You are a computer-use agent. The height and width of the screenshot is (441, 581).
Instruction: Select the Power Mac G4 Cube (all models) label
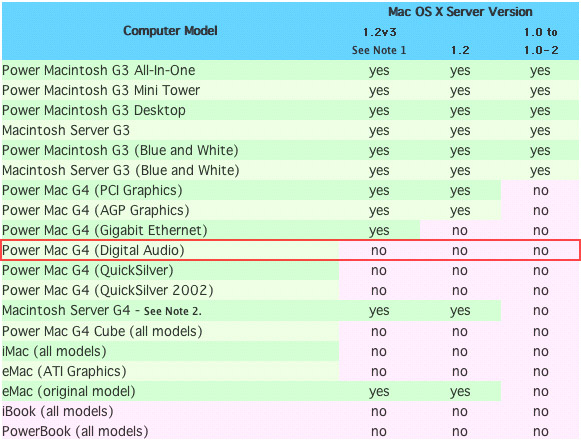102,331
